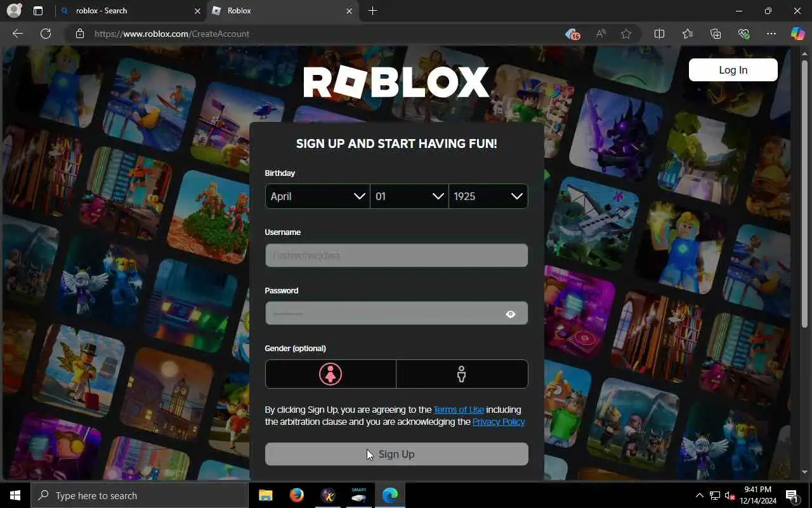The width and height of the screenshot is (812, 508).
Task: Open the shopping rewards icon with badge 16
Action: pos(572,34)
